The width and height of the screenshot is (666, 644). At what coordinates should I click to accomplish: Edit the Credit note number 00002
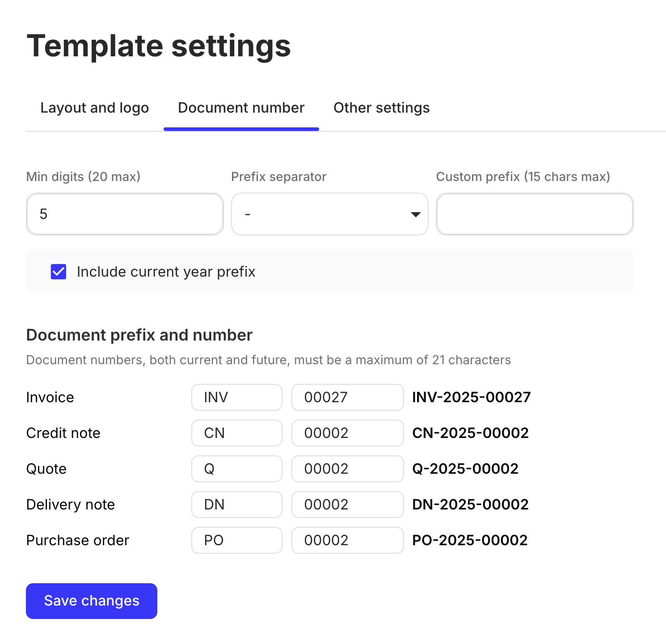click(347, 433)
